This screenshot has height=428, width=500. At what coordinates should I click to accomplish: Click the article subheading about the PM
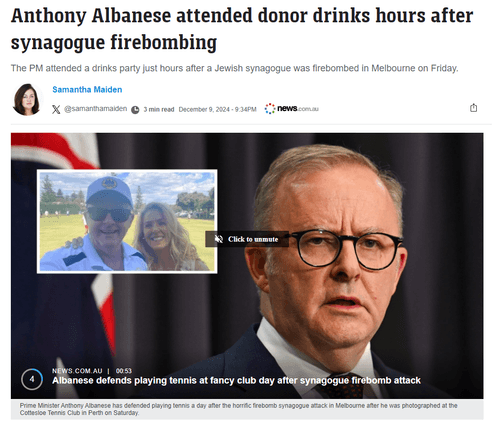(x=235, y=68)
